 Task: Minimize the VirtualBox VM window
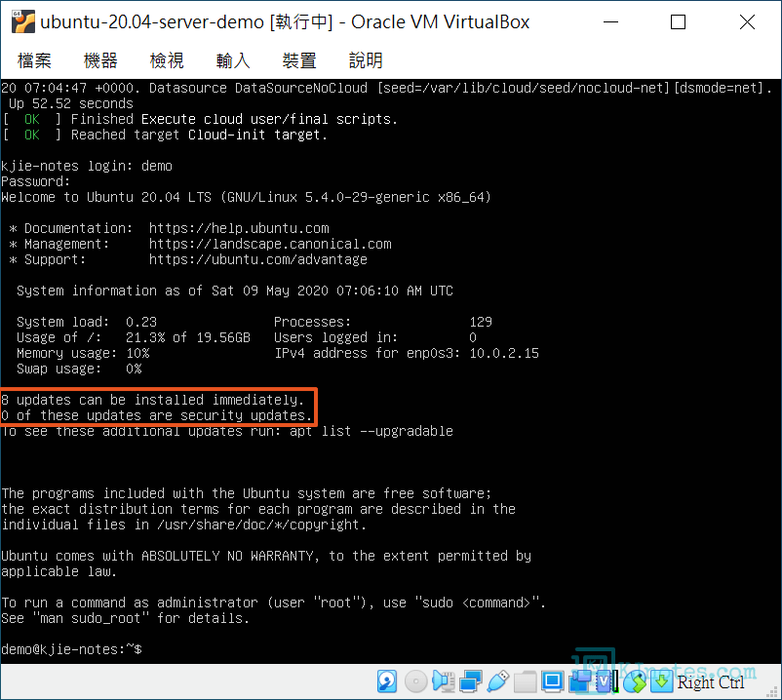(611, 22)
